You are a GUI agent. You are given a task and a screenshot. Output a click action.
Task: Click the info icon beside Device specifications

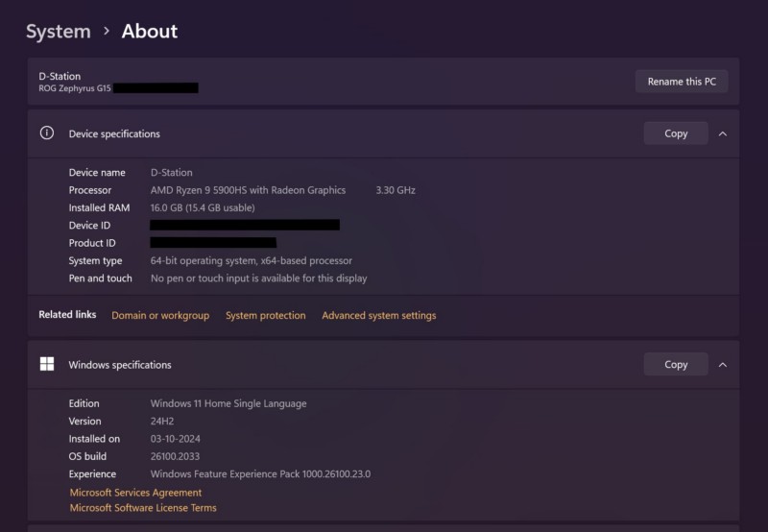[46, 133]
